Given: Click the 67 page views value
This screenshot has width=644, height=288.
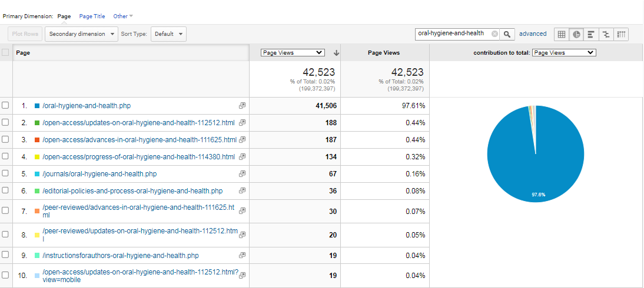Looking at the screenshot, I should [x=333, y=174].
